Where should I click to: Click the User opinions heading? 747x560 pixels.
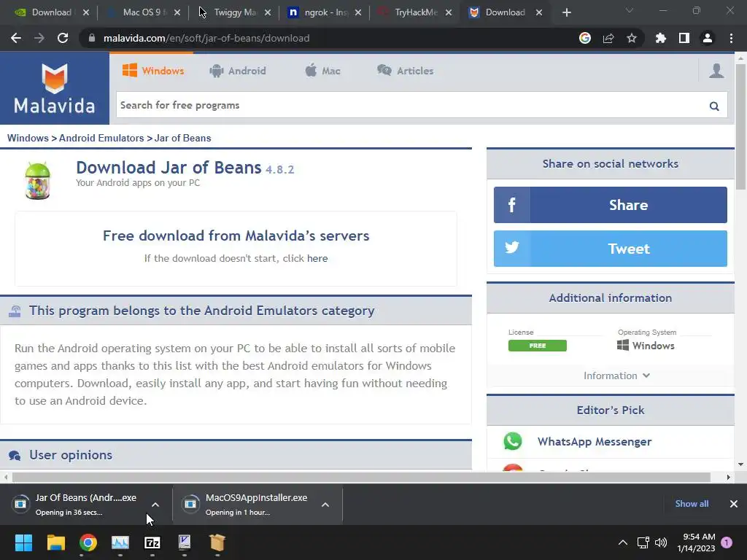(71, 455)
